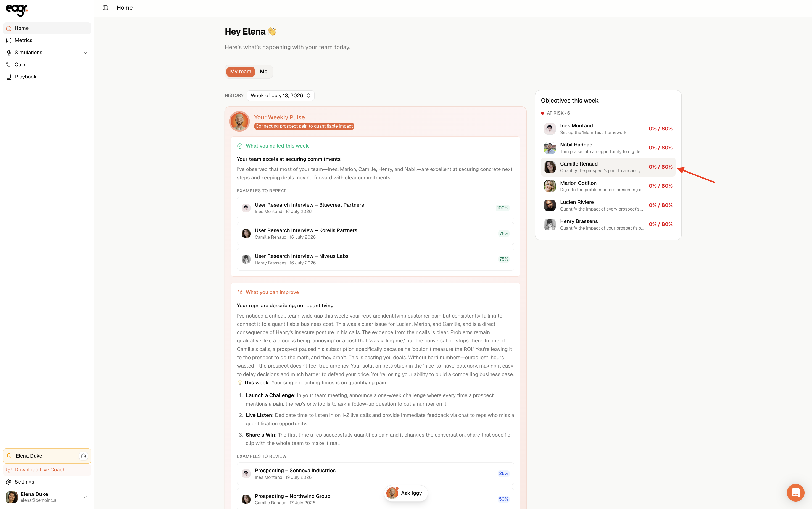Viewport: 812px width, 509px height.
Task: Click Lucien Riviere's avatar in Objectives
Action: 550,205
